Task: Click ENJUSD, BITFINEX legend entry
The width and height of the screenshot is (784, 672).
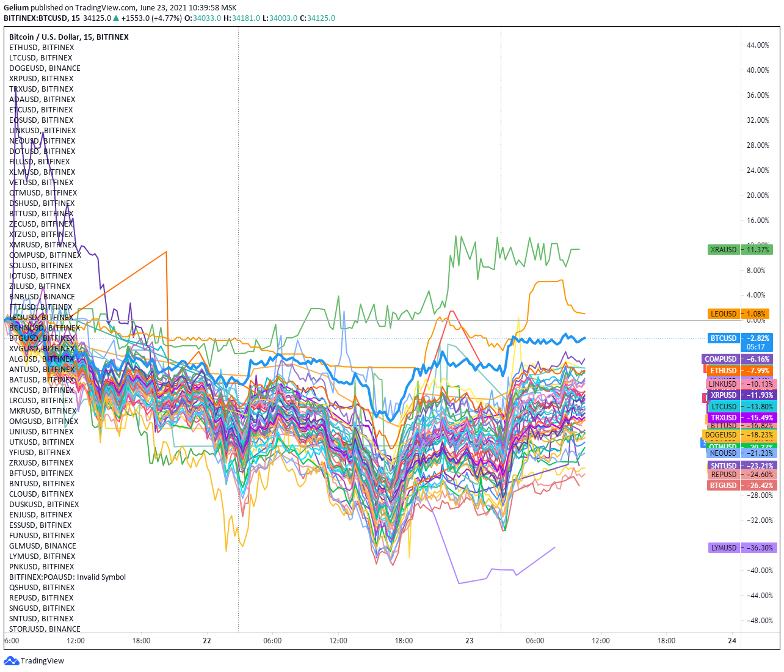Action: (41, 514)
